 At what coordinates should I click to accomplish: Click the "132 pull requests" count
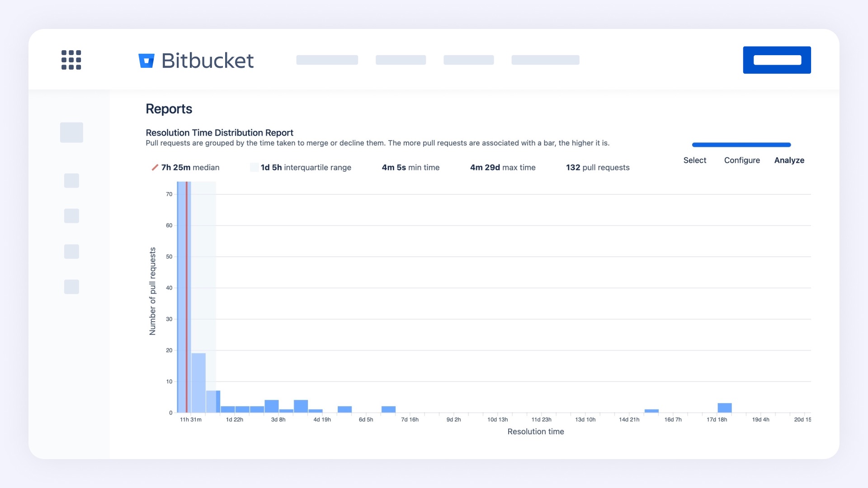pyautogui.click(x=598, y=168)
